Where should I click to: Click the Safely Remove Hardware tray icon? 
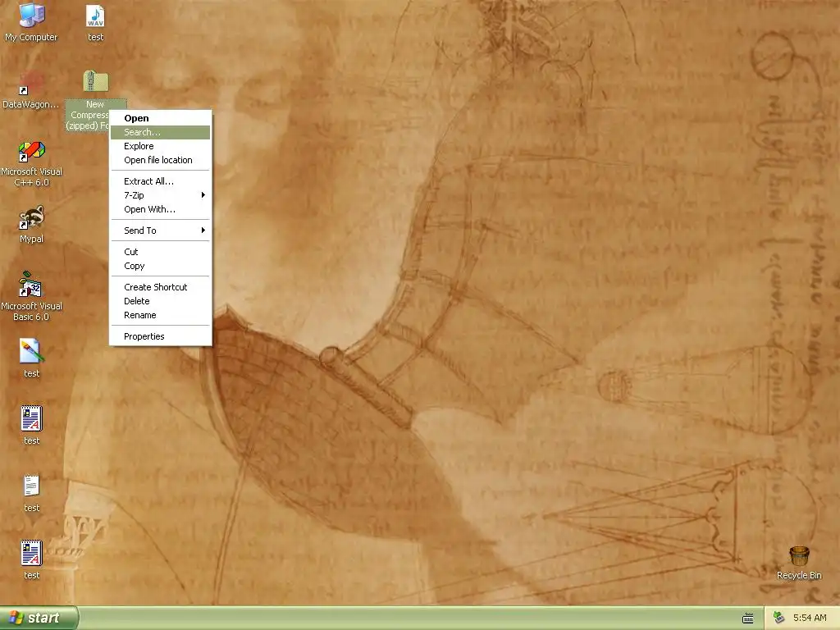tap(778, 618)
